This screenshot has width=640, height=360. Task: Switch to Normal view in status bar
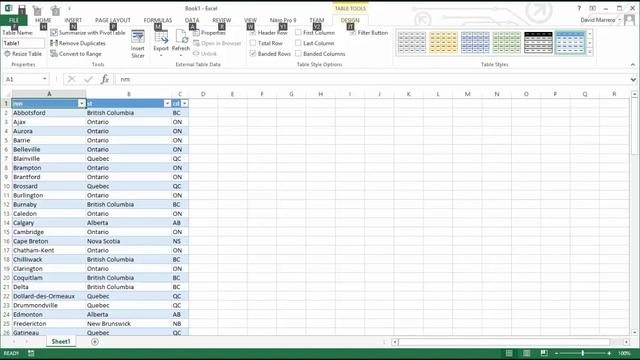[x=509, y=353]
